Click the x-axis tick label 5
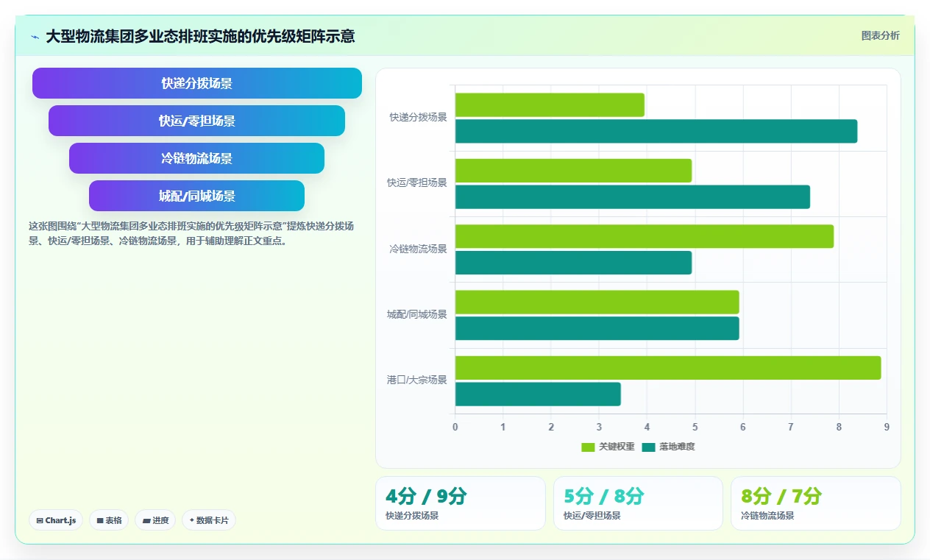The image size is (930, 560). tap(695, 427)
